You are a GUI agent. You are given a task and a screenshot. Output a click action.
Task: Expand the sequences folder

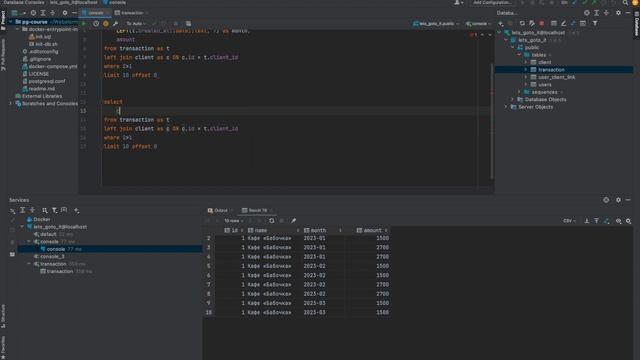click(519, 92)
